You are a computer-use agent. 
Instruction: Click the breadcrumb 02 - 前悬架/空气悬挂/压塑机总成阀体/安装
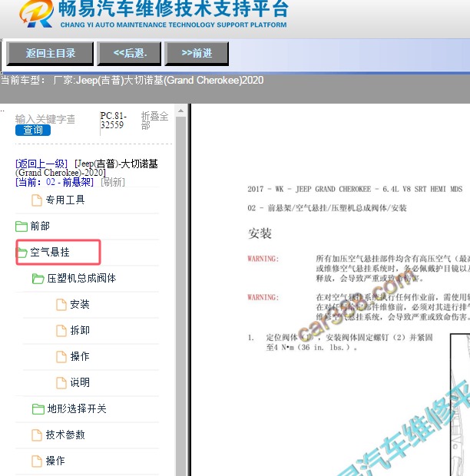tap(327, 208)
